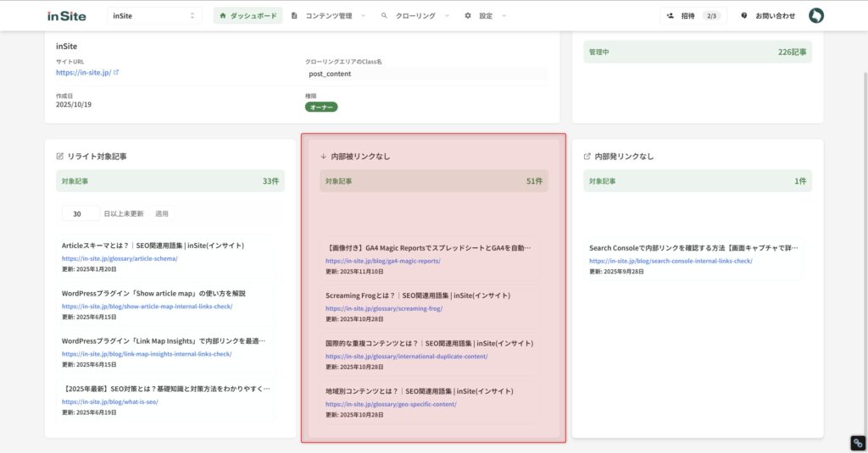Open the 地域別コンテンツとは article title
The width and height of the screenshot is (868, 453).
coord(420,391)
